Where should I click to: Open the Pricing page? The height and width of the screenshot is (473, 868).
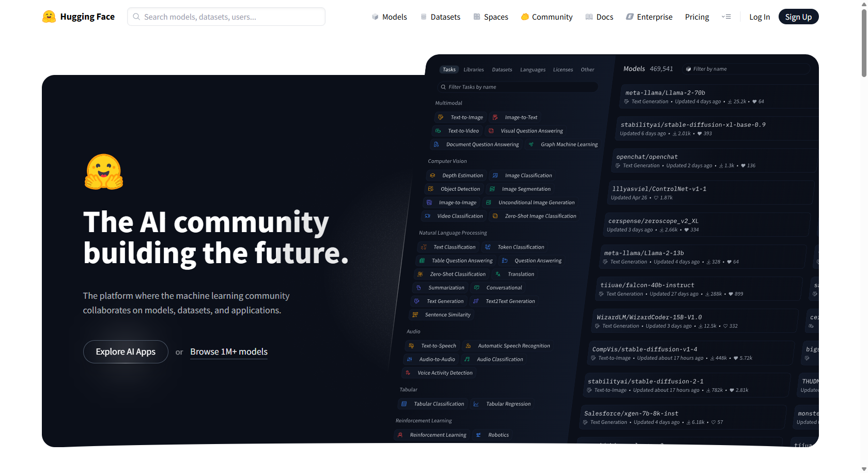pos(697,17)
